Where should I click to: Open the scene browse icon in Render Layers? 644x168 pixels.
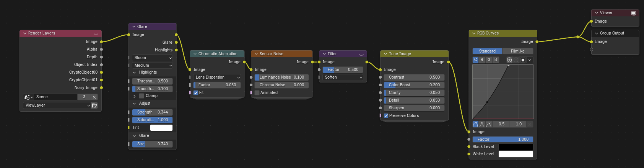[x=28, y=97]
